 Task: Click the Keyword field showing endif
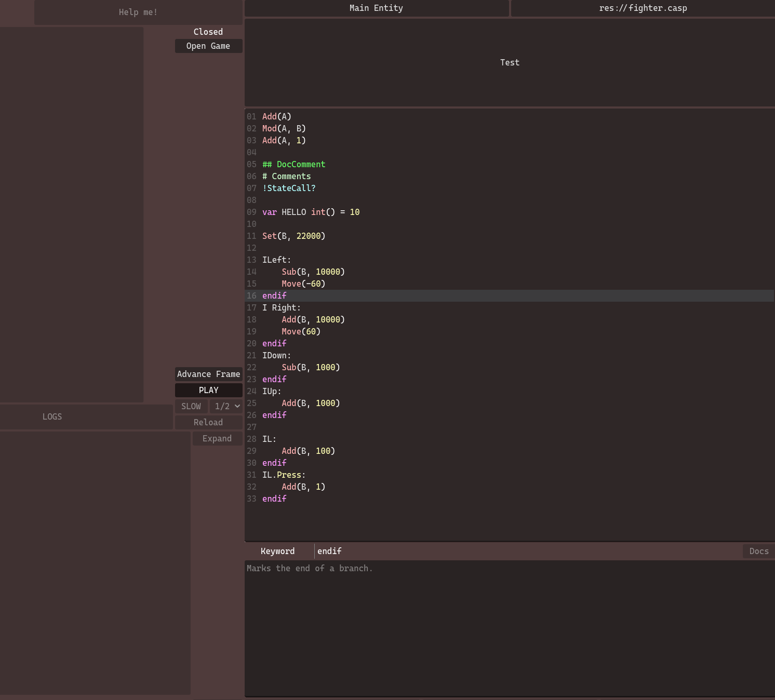click(x=329, y=551)
